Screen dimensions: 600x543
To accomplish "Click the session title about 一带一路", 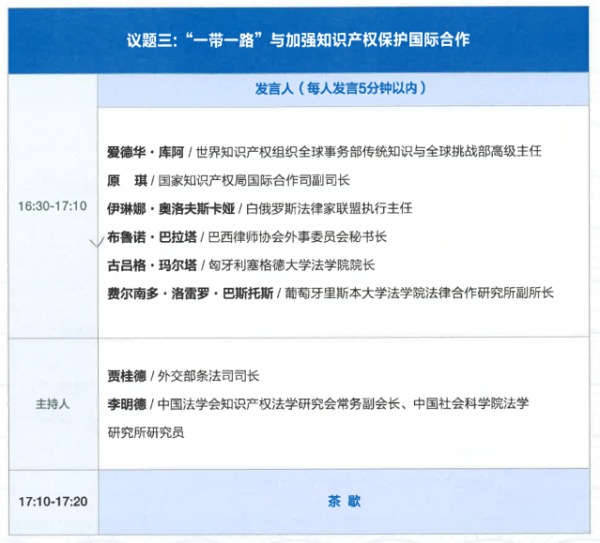I will [298, 41].
